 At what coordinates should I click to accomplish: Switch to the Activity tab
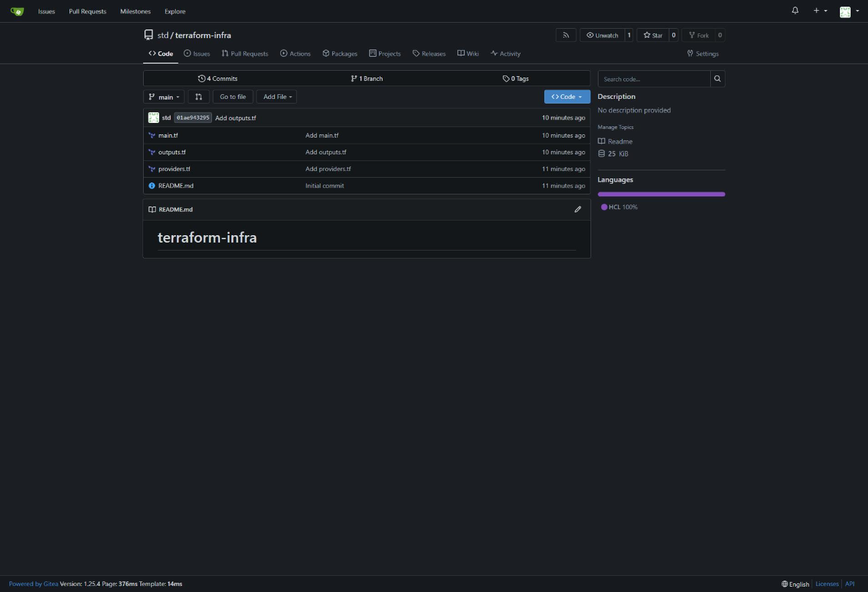[506, 53]
